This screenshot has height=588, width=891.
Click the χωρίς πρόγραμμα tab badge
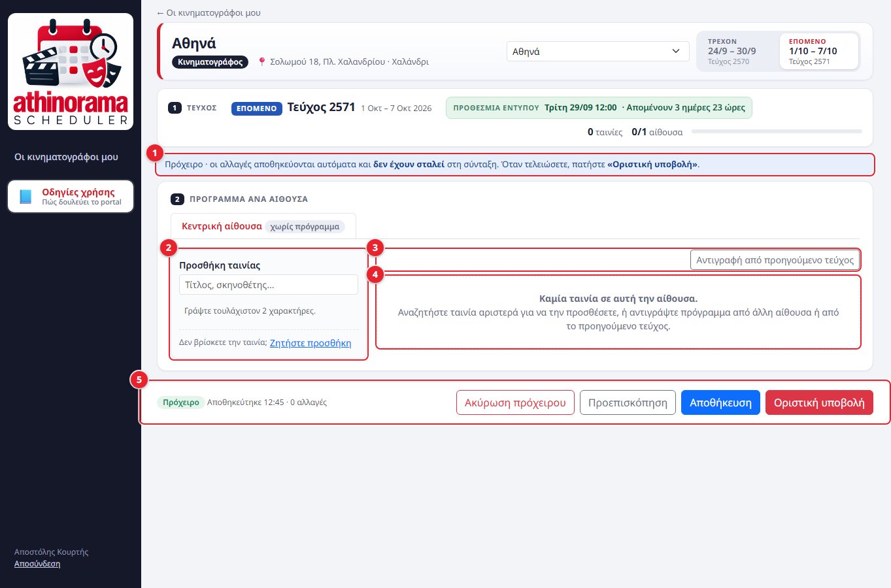click(x=305, y=227)
